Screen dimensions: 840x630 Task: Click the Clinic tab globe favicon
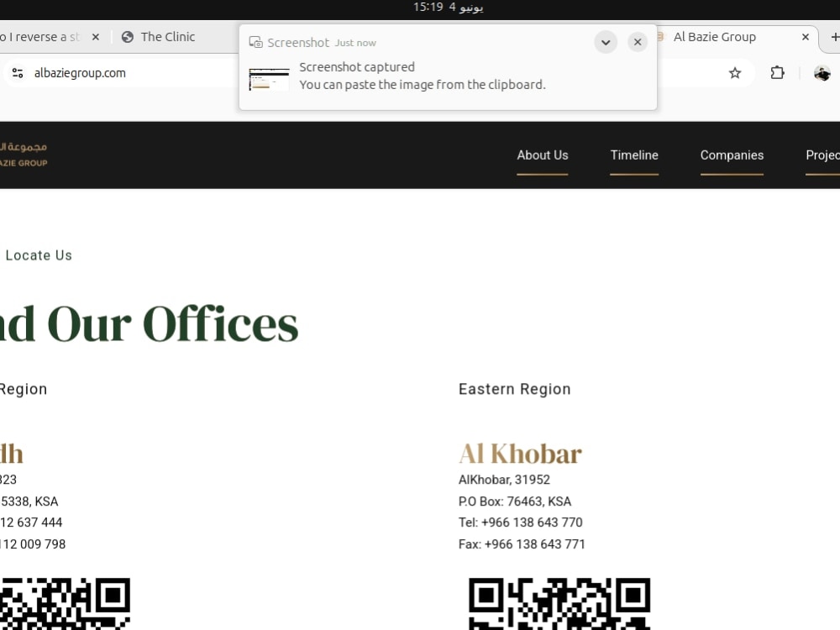[x=128, y=37]
